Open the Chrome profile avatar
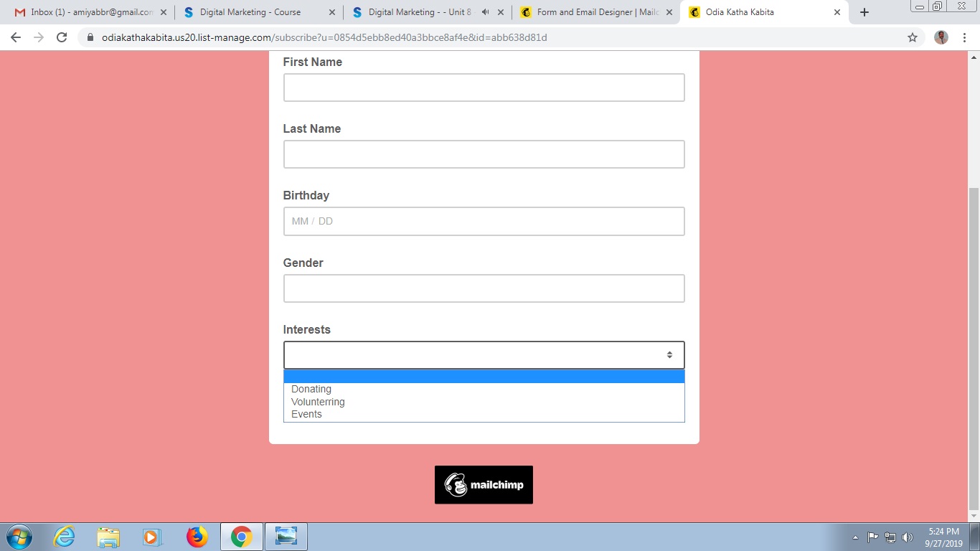This screenshot has width=980, height=551. coord(941,37)
